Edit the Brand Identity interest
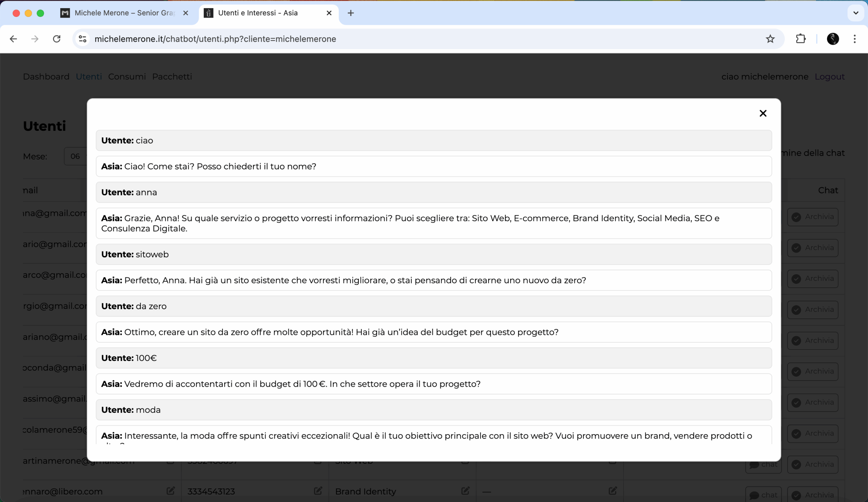The height and width of the screenshot is (502, 868). 465,490
